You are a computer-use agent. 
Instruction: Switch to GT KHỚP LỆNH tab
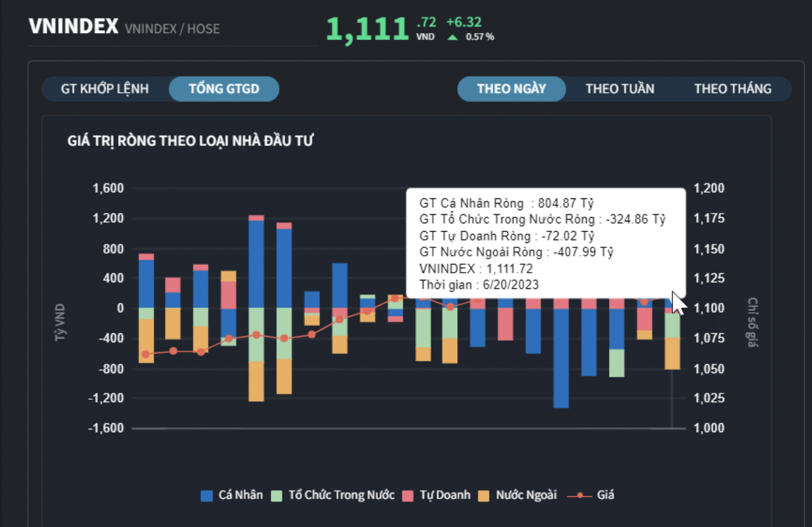tap(105, 89)
